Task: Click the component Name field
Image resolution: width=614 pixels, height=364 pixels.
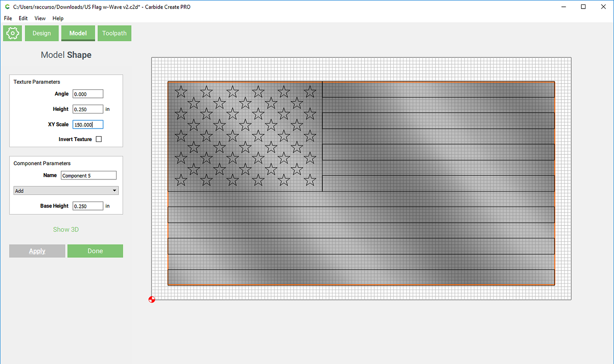Action: (x=89, y=175)
